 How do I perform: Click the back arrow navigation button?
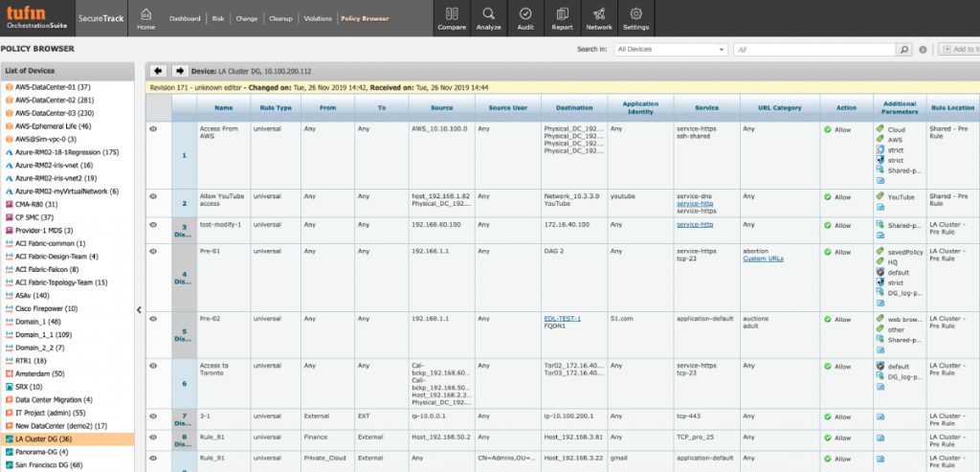pos(159,71)
